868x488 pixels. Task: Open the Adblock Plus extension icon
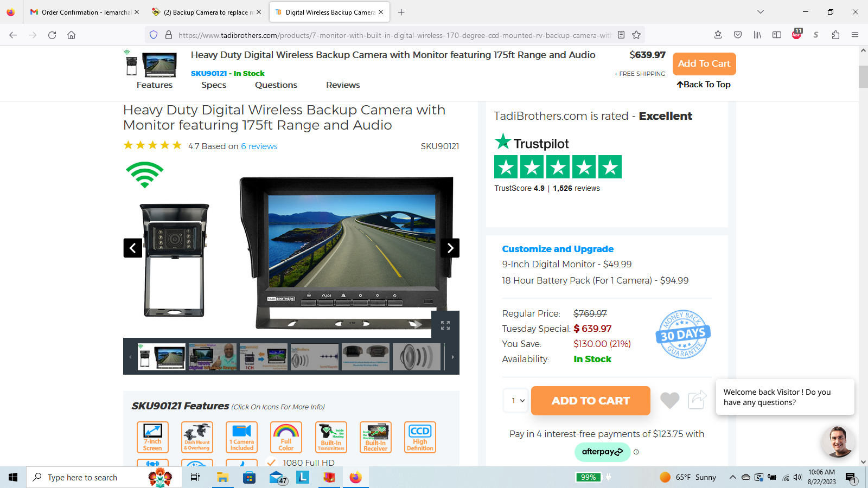796,34
